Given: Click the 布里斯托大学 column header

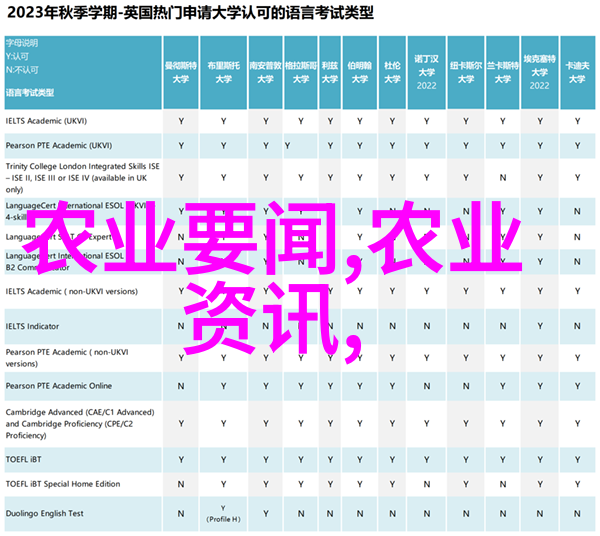Looking at the screenshot, I should 223,72.
